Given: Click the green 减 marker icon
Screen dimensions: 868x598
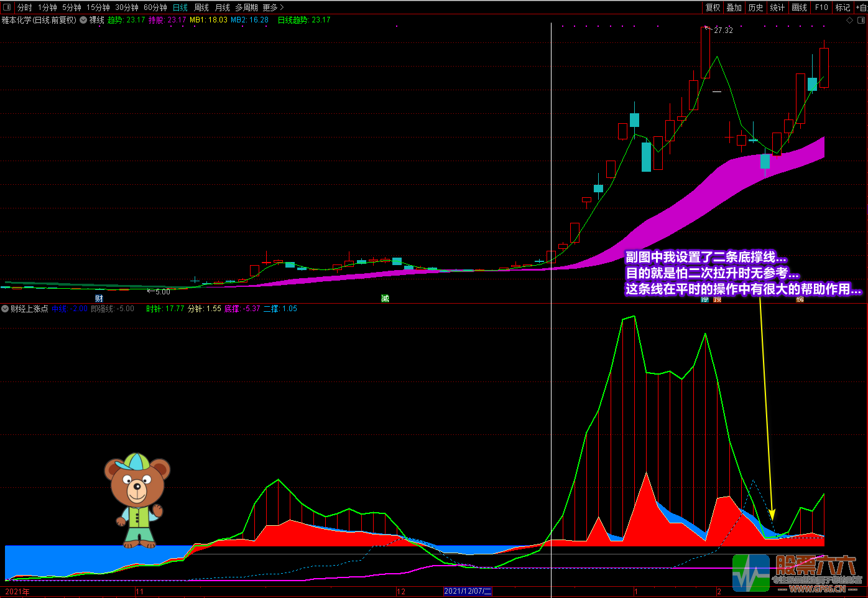Looking at the screenshot, I should pos(385,299).
